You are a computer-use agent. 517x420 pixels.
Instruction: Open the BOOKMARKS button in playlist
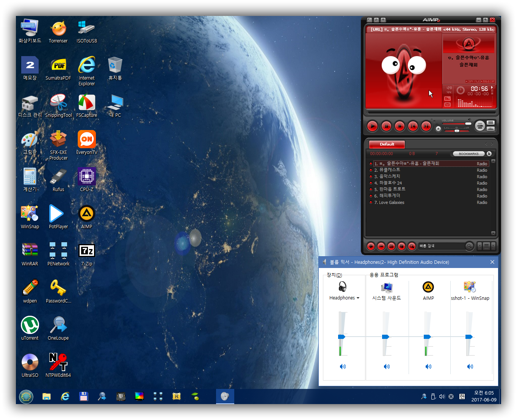[x=469, y=154]
